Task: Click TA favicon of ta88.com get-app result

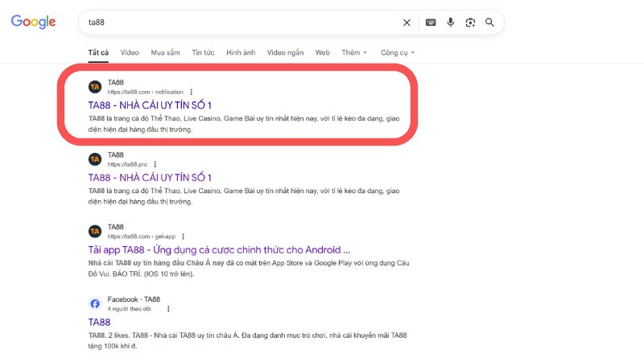Action: (95, 232)
